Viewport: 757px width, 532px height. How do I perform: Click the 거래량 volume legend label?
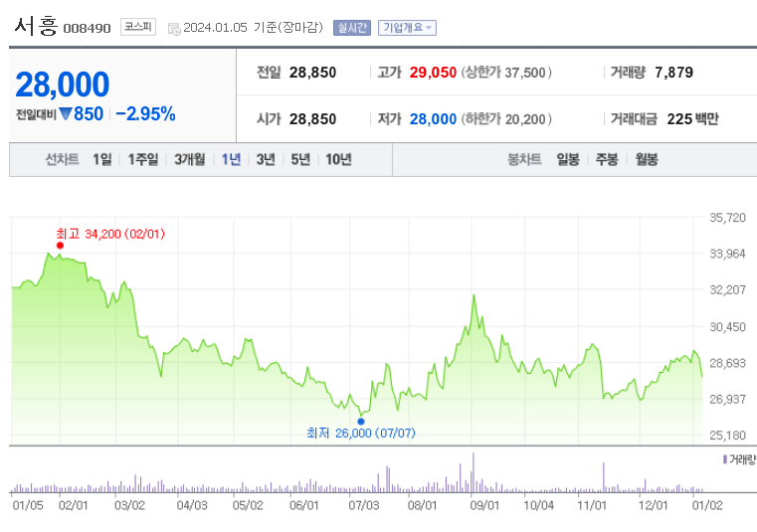(x=741, y=459)
